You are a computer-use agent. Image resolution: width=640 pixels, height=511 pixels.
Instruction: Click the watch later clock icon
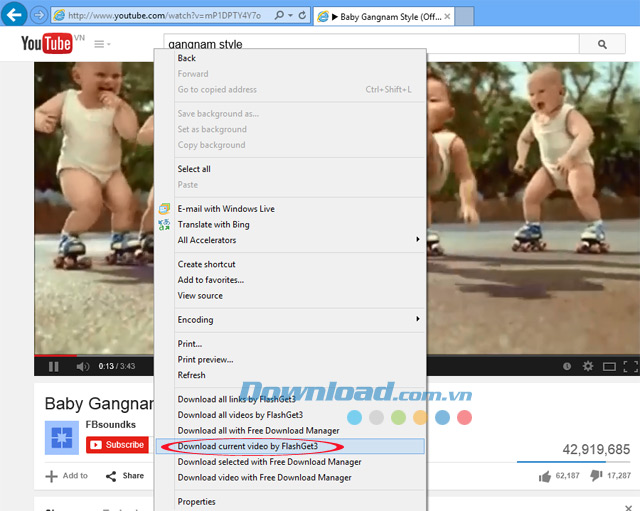(567, 366)
